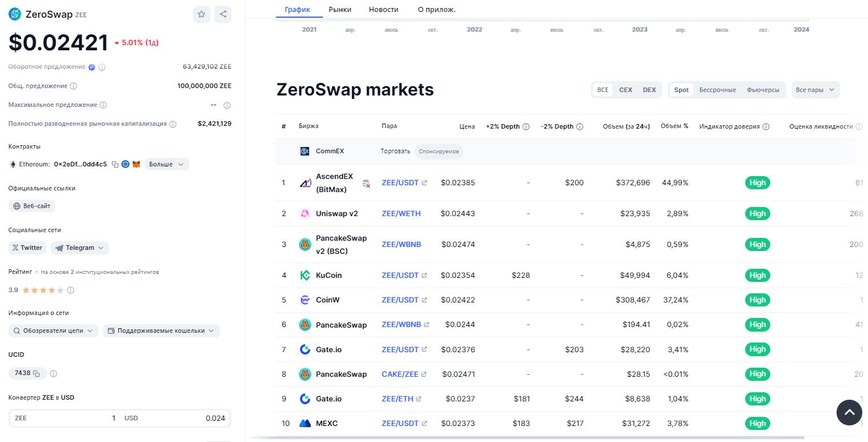Expand the Больше contracts dropdown

(166, 164)
